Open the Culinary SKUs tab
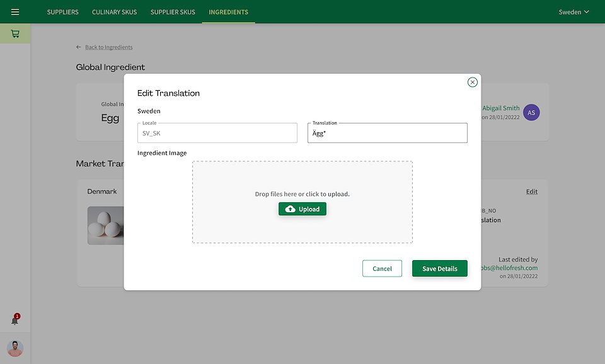The width and height of the screenshot is (605, 364). point(115,12)
